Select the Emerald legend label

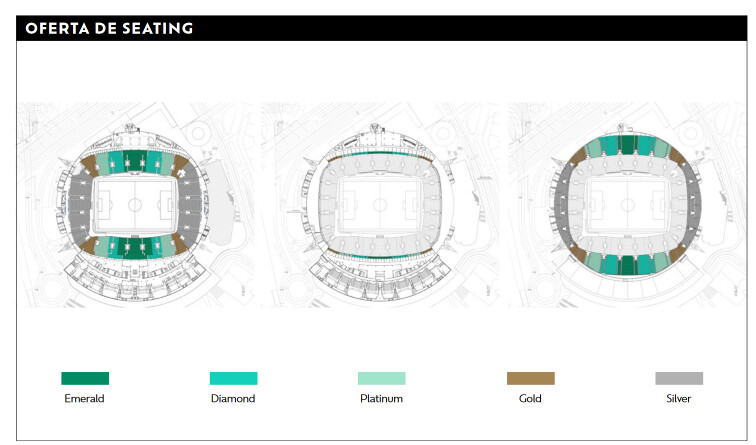click(84, 398)
